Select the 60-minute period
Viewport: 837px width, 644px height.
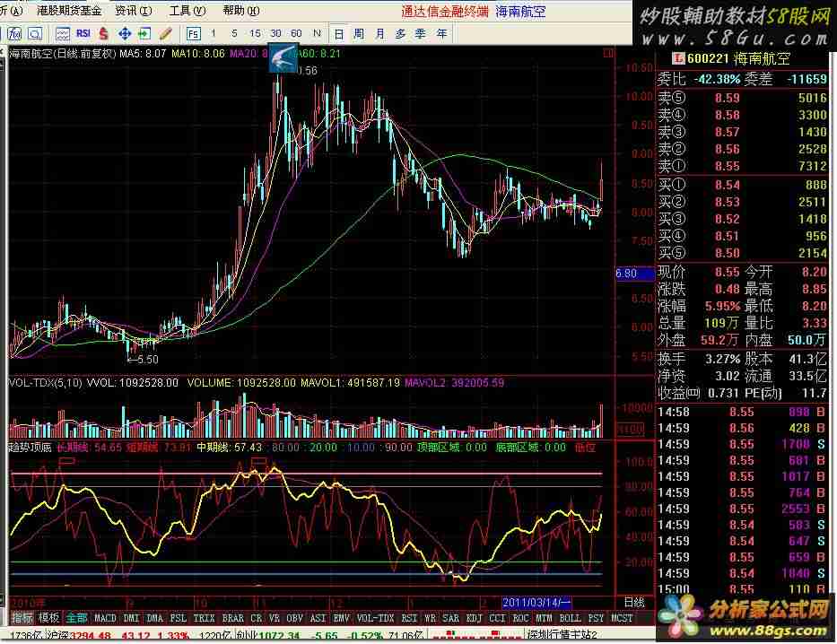[296, 33]
